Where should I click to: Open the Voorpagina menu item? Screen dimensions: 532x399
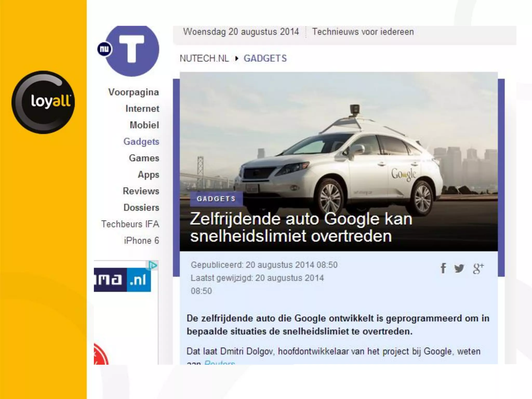pos(134,92)
